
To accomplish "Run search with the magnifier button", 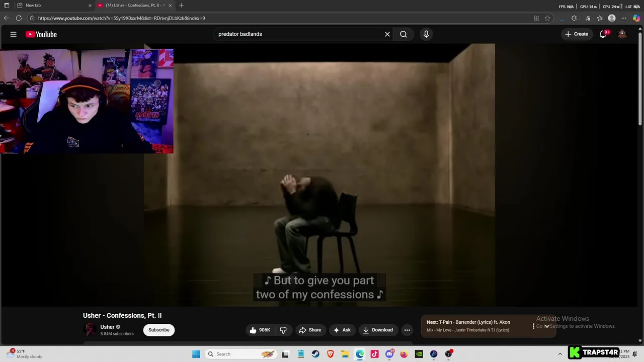I will click(404, 34).
